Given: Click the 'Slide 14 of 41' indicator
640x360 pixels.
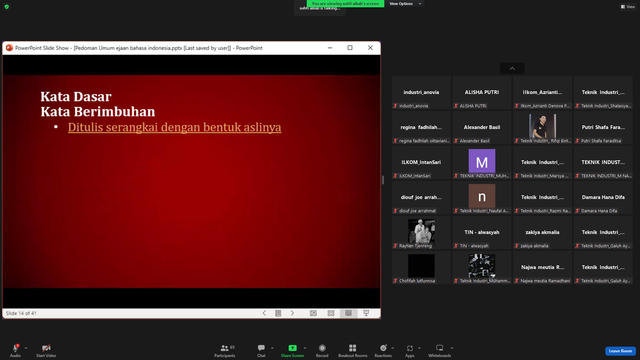Looking at the screenshot, I should 21,313.
